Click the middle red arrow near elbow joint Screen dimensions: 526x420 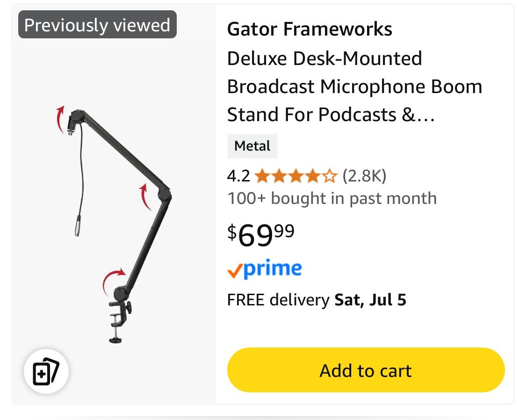click(x=146, y=196)
